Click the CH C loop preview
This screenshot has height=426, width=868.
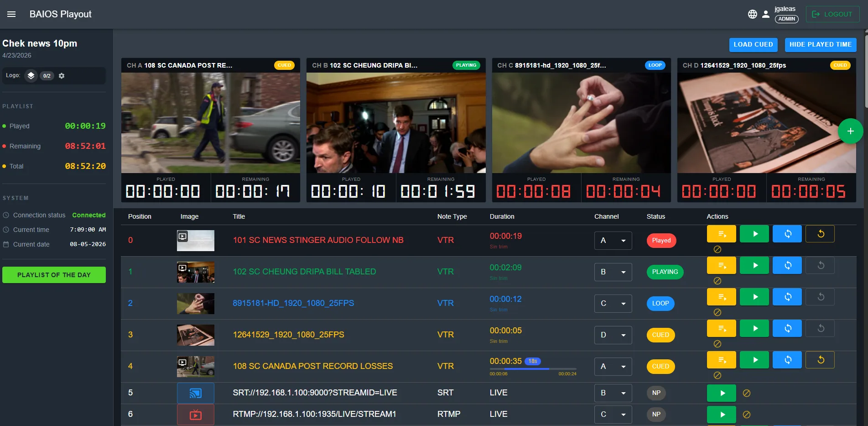pyautogui.click(x=581, y=123)
